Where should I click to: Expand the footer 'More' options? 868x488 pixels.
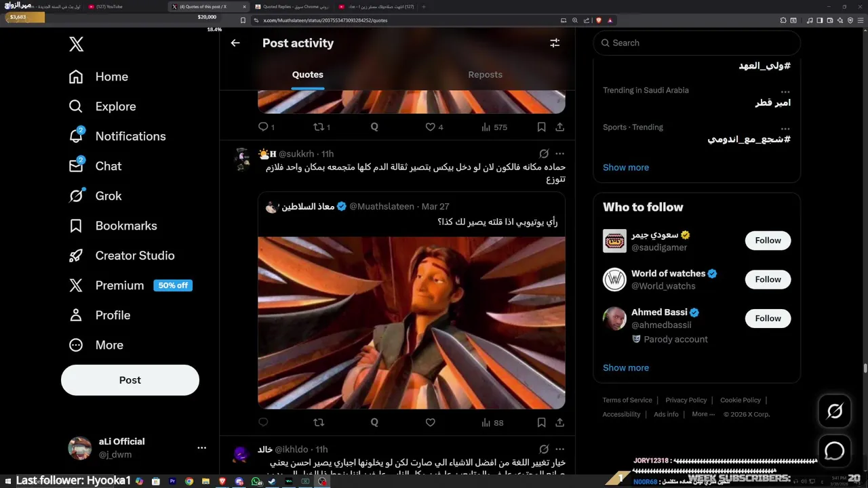point(703,414)
